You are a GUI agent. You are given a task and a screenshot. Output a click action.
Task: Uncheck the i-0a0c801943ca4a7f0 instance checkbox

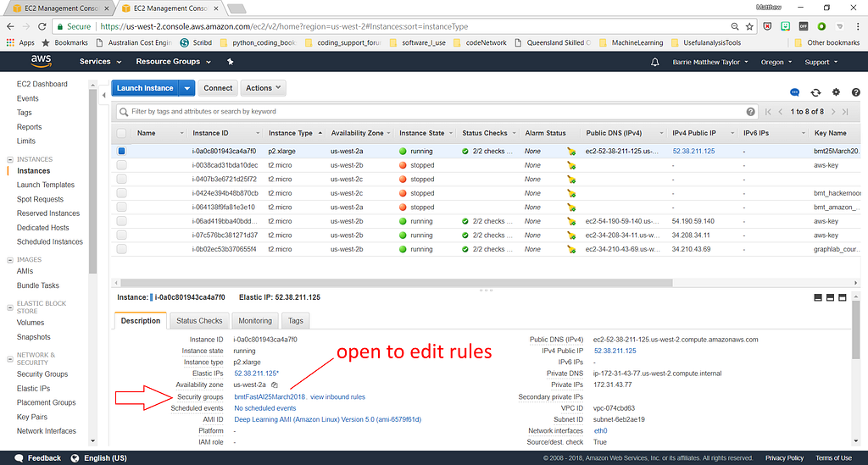click(121, 151)
